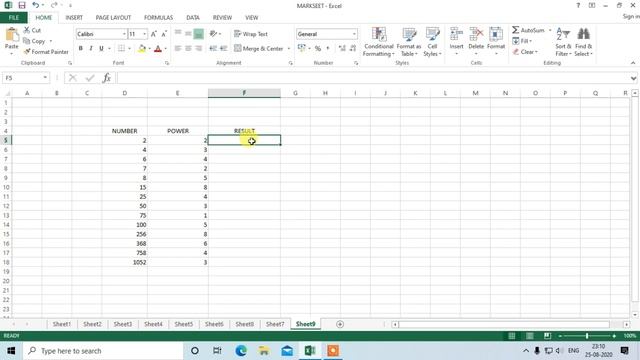The height and width of the screenshot is (360, 640).
Task: Expand the formula bar with its arrow
Action: 633,78
